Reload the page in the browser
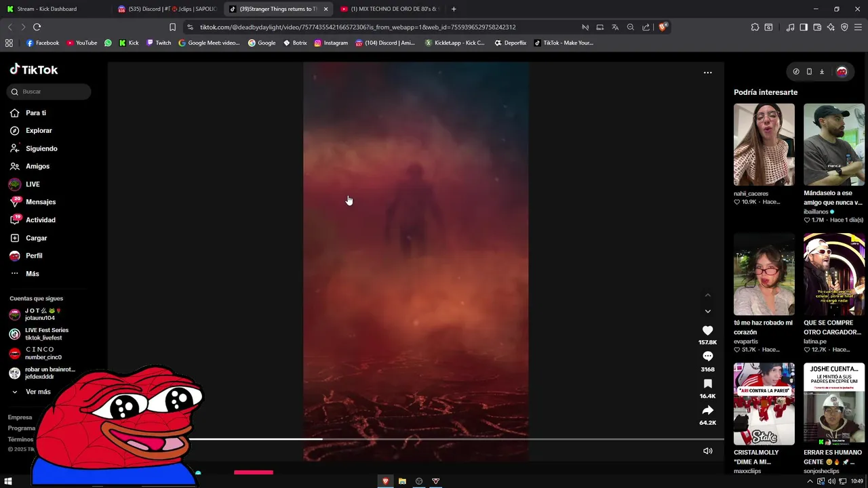Viewport: 868px width, 488px height. click(x=37, y=27)
